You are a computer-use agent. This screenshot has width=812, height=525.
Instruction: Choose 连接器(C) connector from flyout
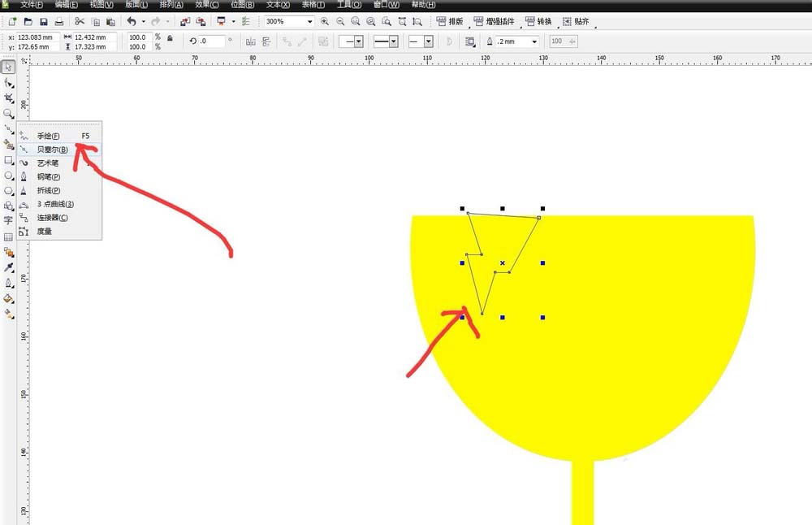[x=59, y=218]
